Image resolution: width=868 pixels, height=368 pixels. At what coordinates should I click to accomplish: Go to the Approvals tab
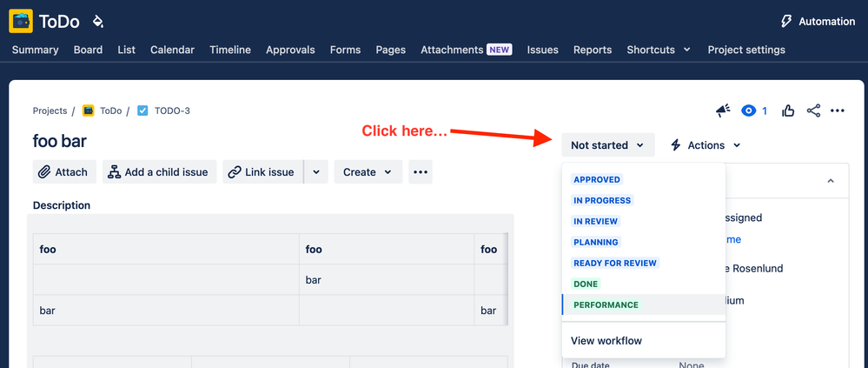(x=290, y=50)
